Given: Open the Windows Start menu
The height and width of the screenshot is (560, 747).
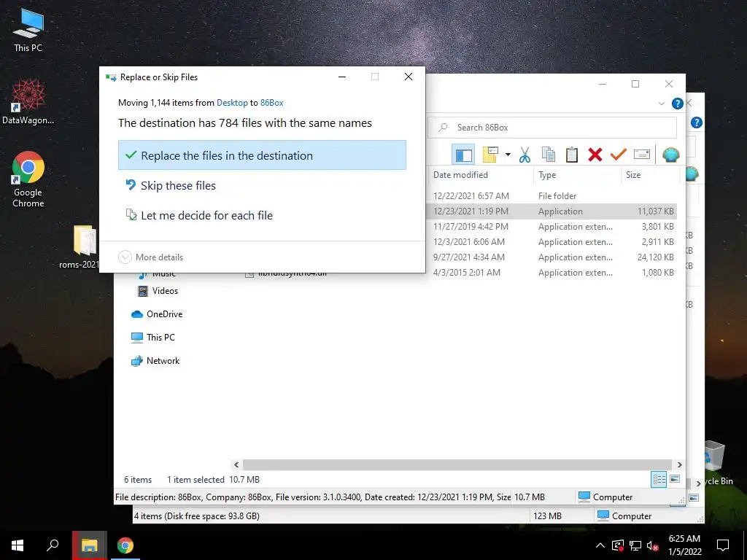Looking at the screenshot, I should point(18,545).
